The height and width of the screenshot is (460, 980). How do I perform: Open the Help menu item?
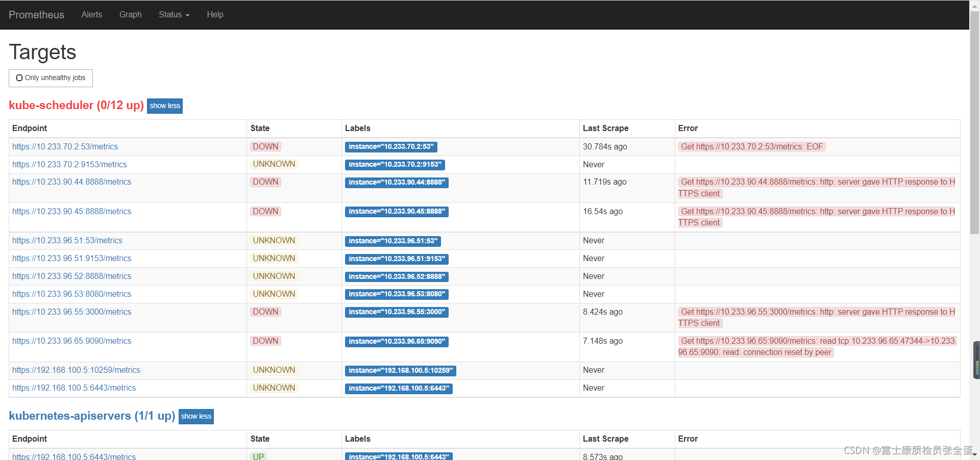tap(215, 15)
